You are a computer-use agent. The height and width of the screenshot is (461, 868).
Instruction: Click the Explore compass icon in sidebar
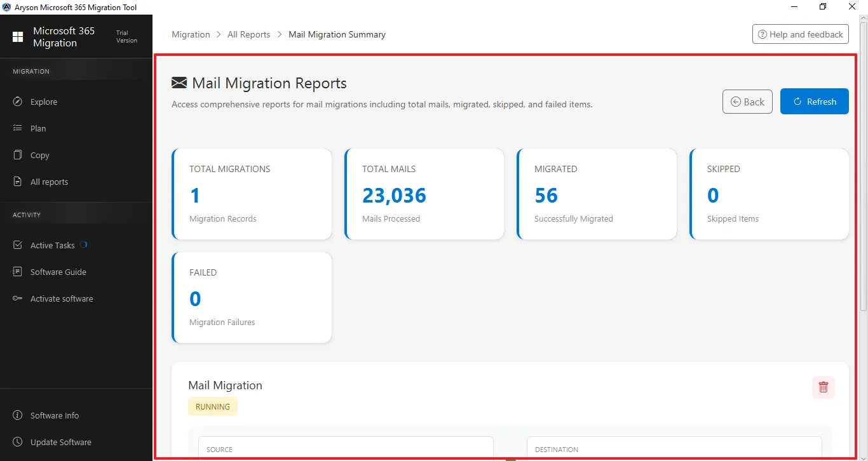(x=18, y=102)
